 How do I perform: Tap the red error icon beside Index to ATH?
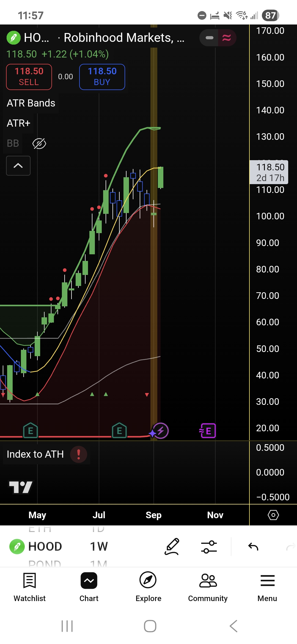(x=79, y=454)
